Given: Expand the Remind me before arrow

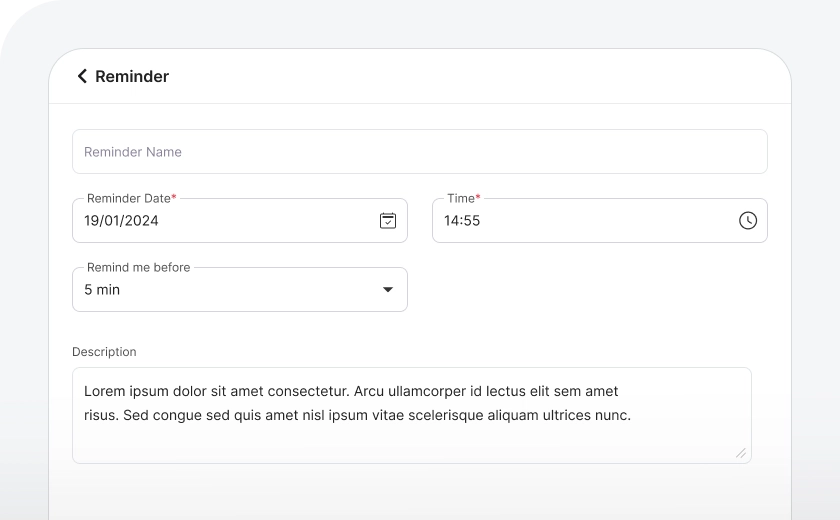Looking at the screenshot, I should click(388, 290).
